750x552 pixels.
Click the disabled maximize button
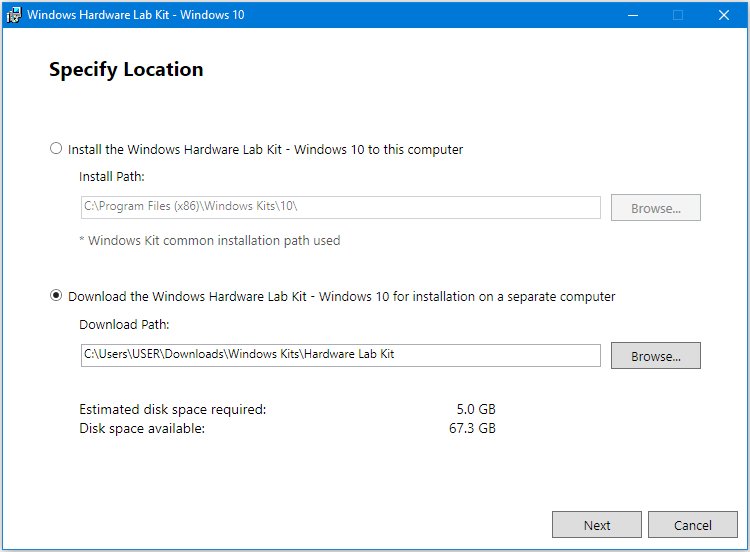678,15
